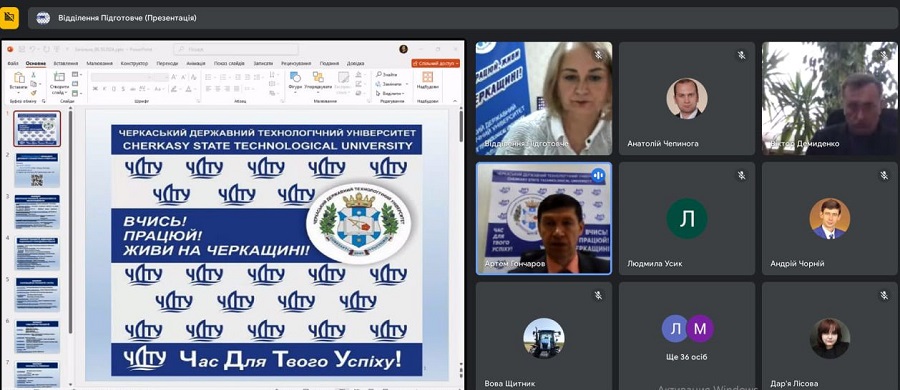Viewport: 900px width, 390px height.
Task: Click the orange Спільний доступ share button
Action: tap(436, 63)
